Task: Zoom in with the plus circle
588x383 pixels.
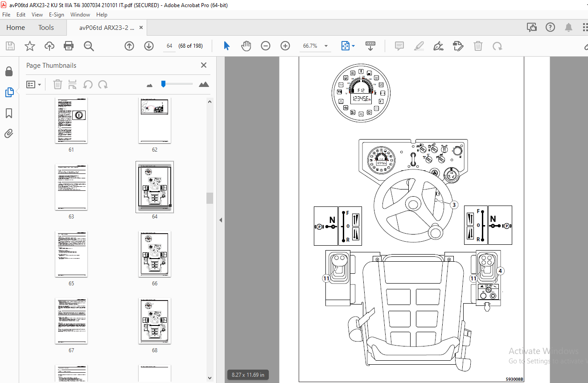Action: tap(285, 46)
